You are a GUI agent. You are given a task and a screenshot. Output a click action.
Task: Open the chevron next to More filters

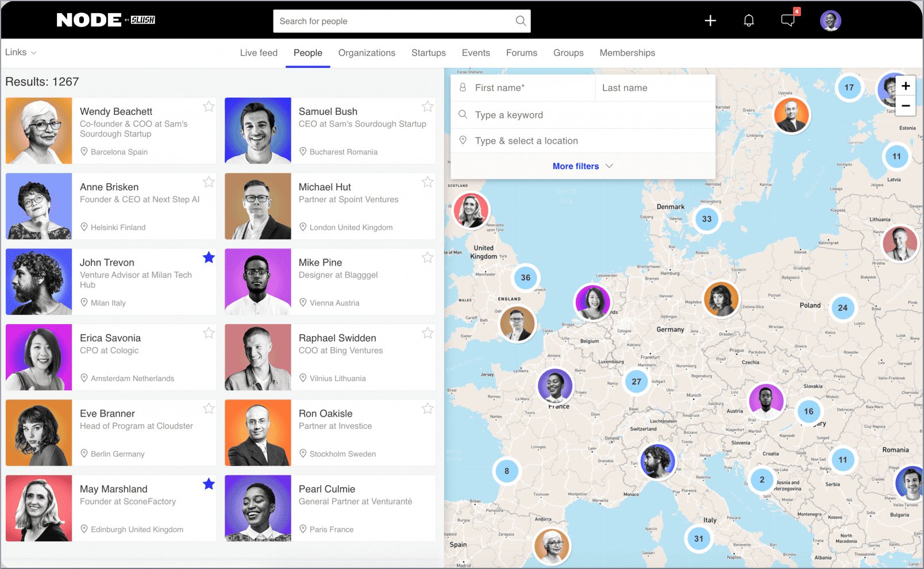(x=609, y=166)
